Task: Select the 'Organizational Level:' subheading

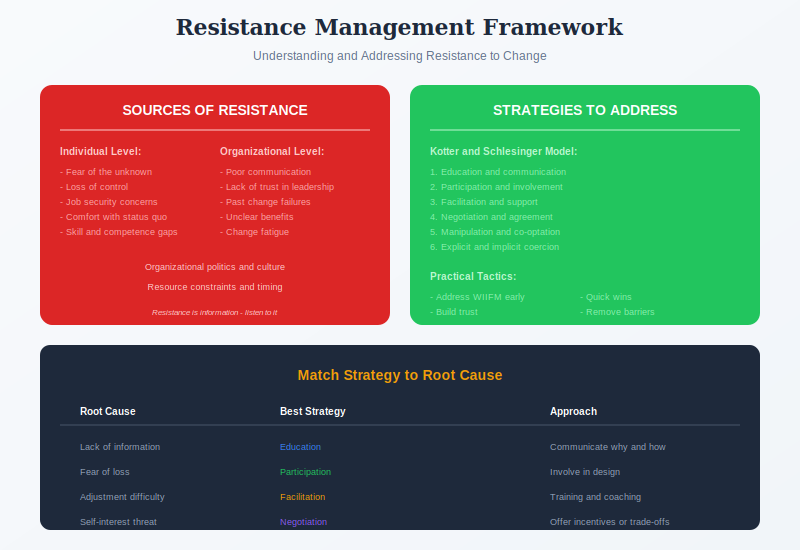Action: [x=272, y=151]
